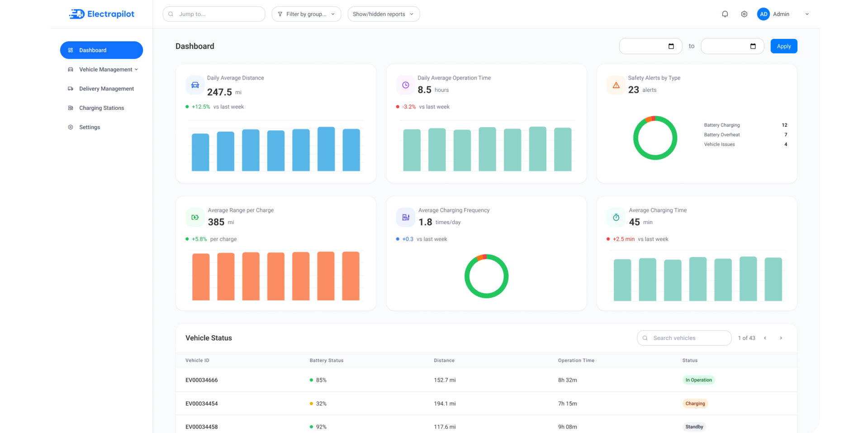The image size is (868, 433).
Task: Click the Electrapilot logo
Action: point(101,14)
